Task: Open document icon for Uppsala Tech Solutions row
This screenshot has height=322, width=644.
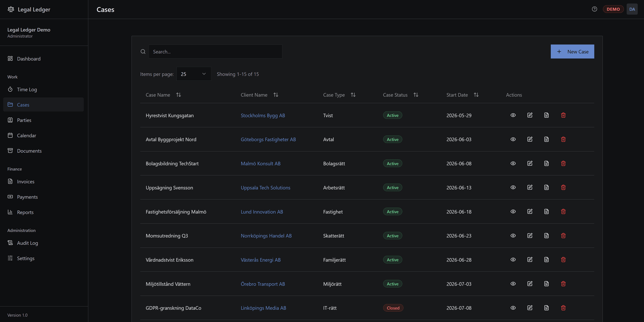Action: (546, 187)
